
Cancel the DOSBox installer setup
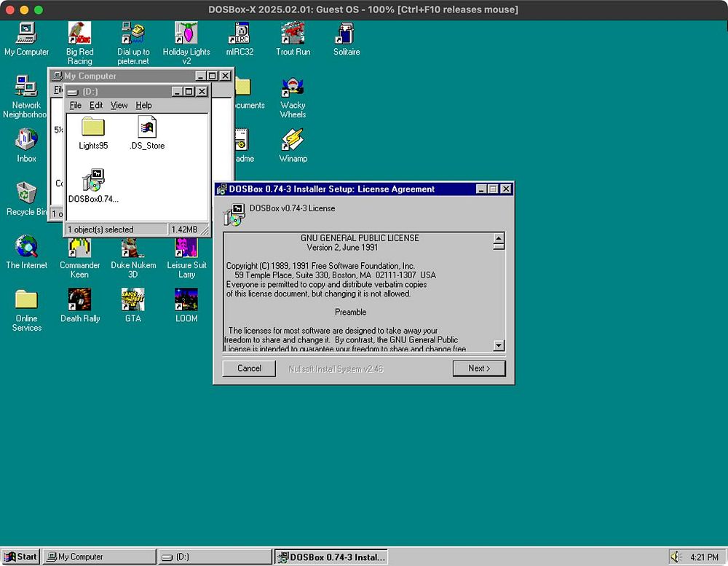pyautogui.click(x=249, y=369)
